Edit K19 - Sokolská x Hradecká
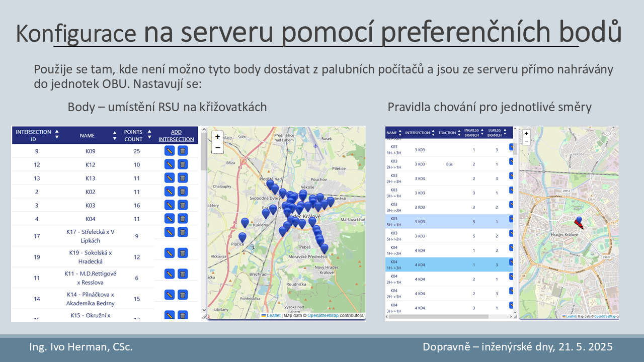 click(x=170, y=253)
